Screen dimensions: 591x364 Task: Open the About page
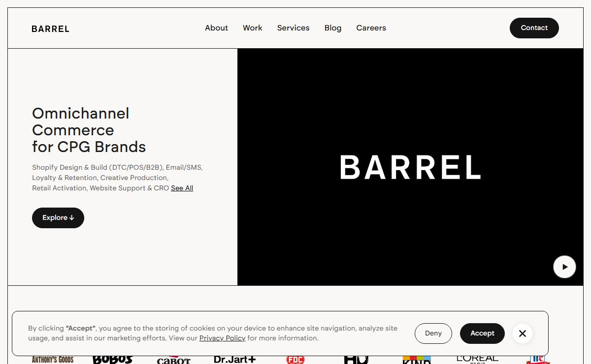click(x=216, y=28)
